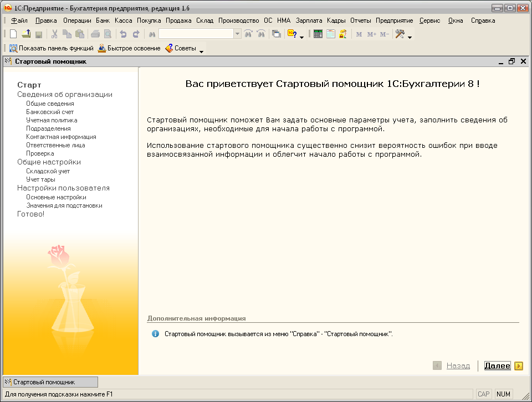Open the Покупка menu
Image resolution: width=532 pixels, height=402 pixels.
(149, 20)
